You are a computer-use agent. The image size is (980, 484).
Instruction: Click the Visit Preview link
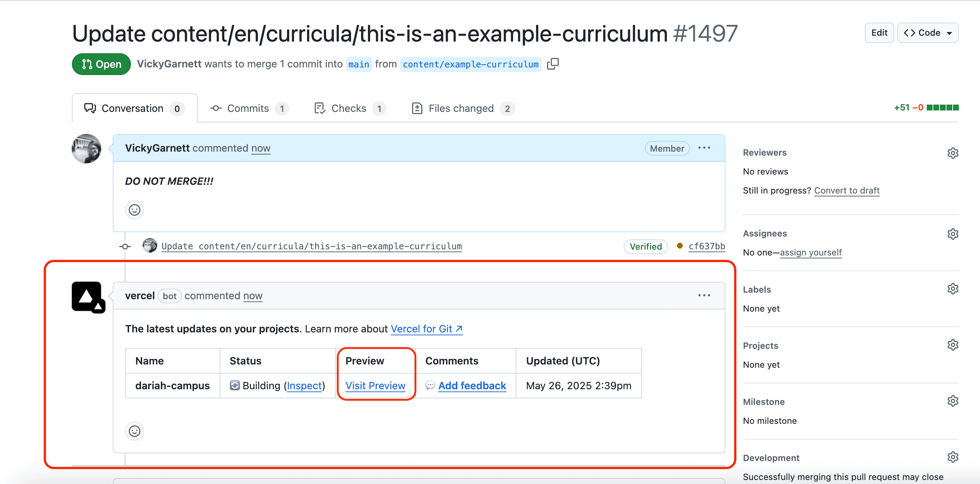375,386
